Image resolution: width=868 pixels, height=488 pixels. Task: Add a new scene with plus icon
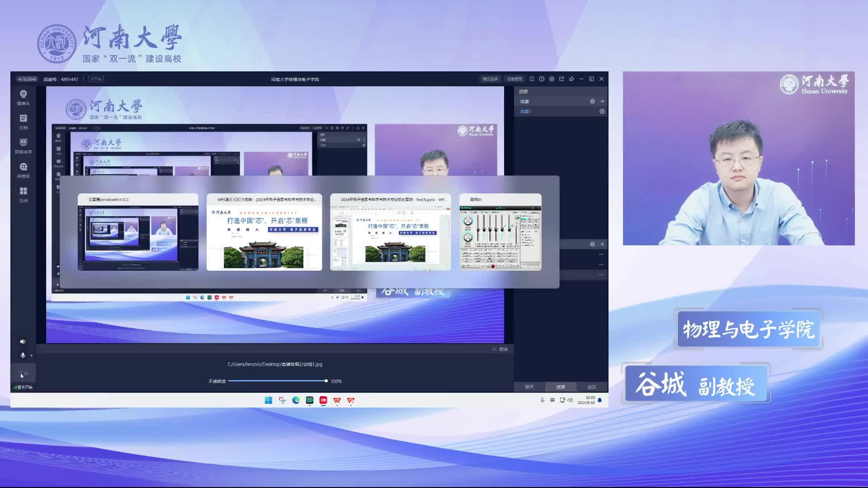click(602, 101)
